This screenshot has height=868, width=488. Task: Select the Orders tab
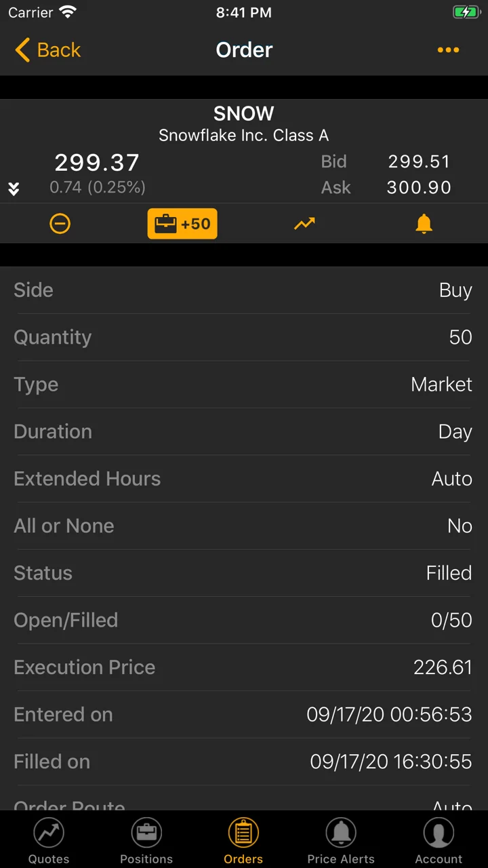243,841
